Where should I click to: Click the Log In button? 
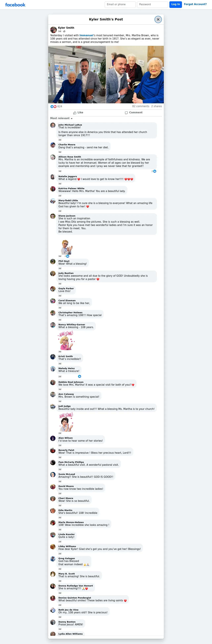tap(175, 4)
